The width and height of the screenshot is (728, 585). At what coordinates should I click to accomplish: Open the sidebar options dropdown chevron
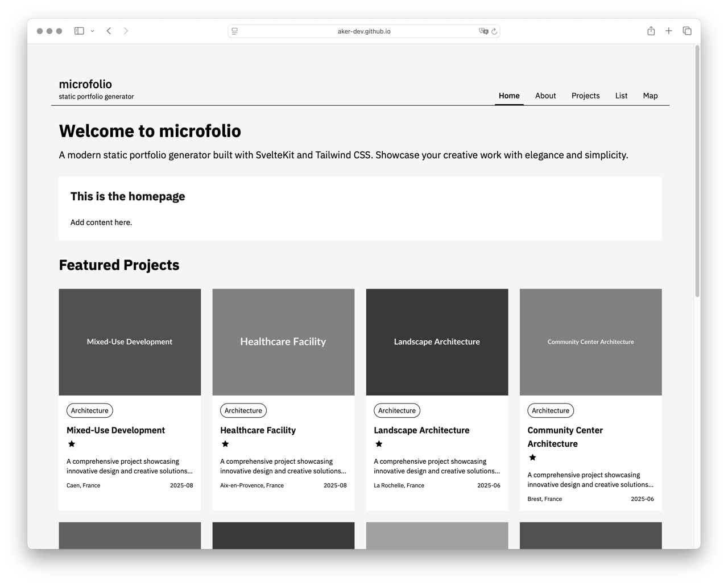(x=92, y=31)
